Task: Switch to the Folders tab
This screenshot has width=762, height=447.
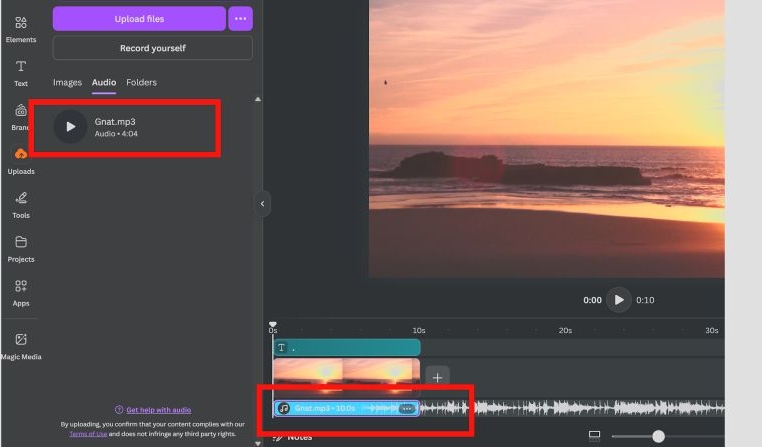Action: [x=141, y=83]
